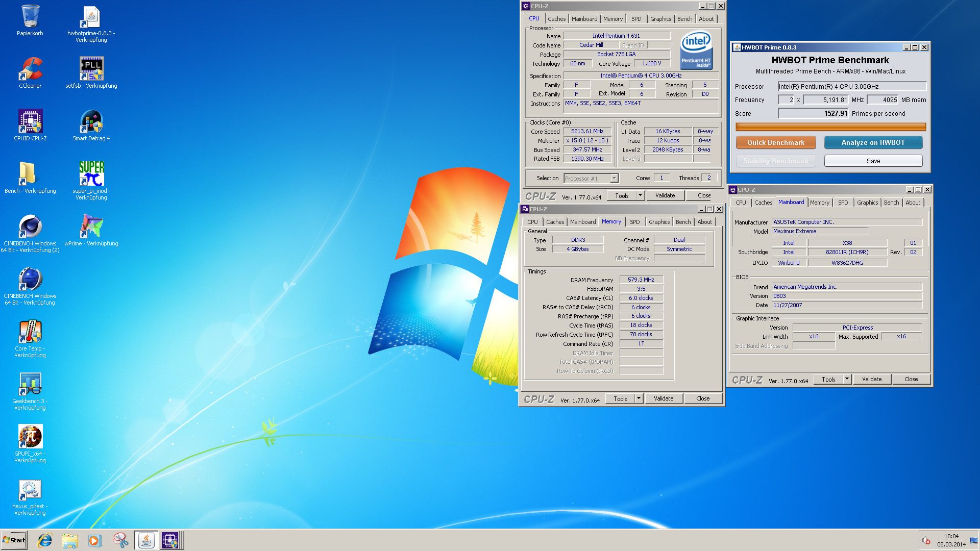This screenshot has height=551, width=980.
Task: Open CINEBENCH Windows 64 Bit shortcut (2)
Action: [x=30, y=234]
